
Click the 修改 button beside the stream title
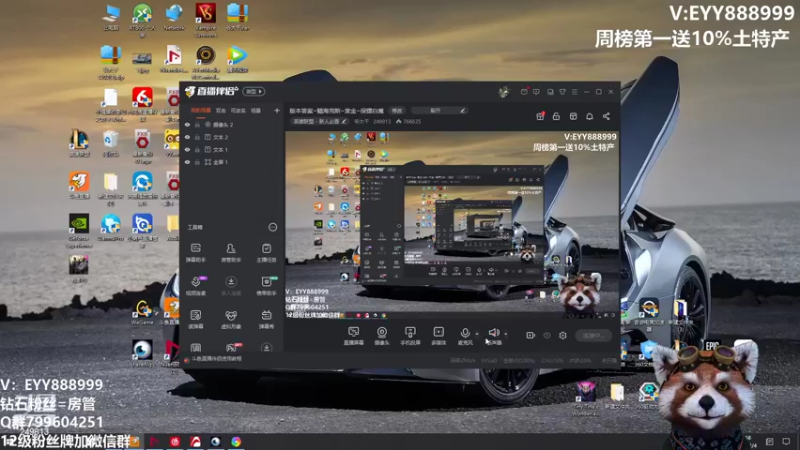coord(397,110)
